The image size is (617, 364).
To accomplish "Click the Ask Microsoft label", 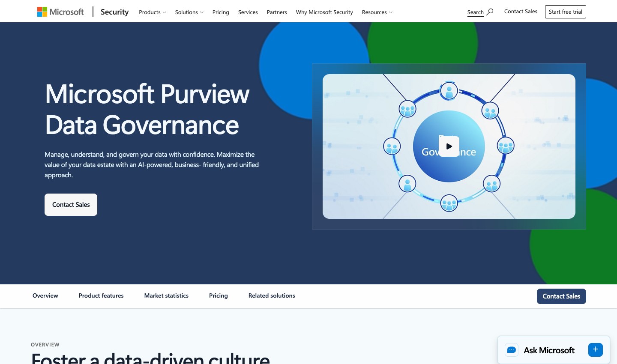I will (549, 350).
